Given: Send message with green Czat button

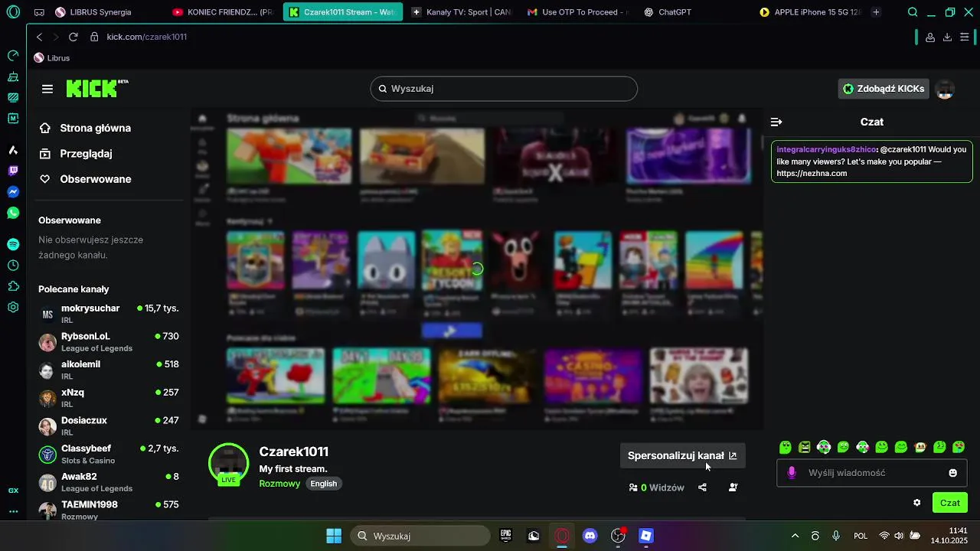Looking at the screenshot, I should coord(950,503).
